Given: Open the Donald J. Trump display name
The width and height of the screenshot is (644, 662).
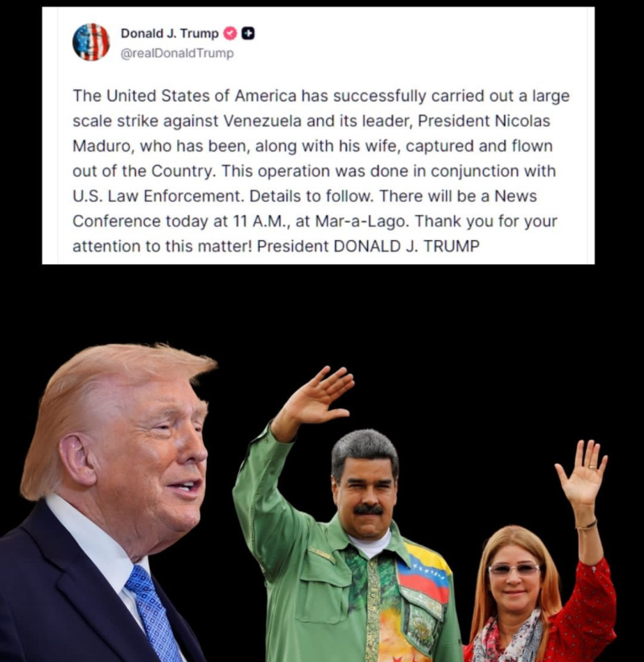Looking at the screenshot, I should pyautogui.click(x=170, y=33).
